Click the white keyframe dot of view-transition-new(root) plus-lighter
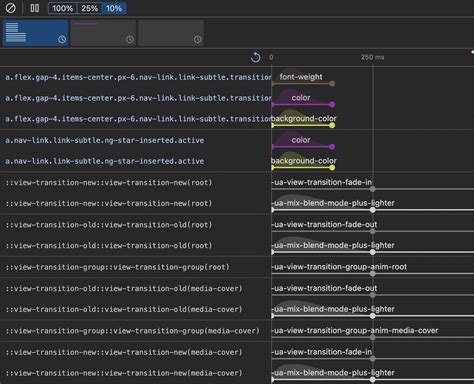The height and width of the screenshot is (384, 474). click(x=373, y=210)
